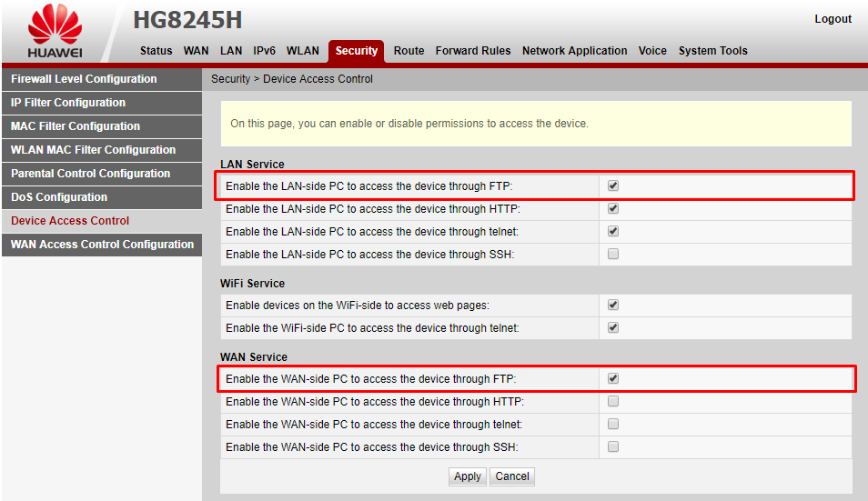
Task: Click label 'Enable devices on the WiFi-side to access web pages:'
Action: click(358, 306)
